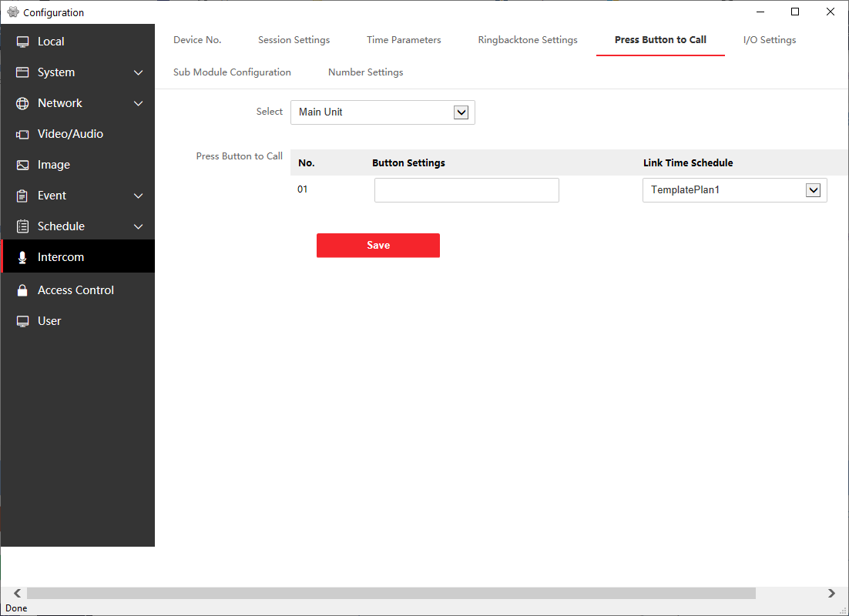Click the Network globe icon
This screenshot has height=616, width=849.
click(x=22, y=103)
